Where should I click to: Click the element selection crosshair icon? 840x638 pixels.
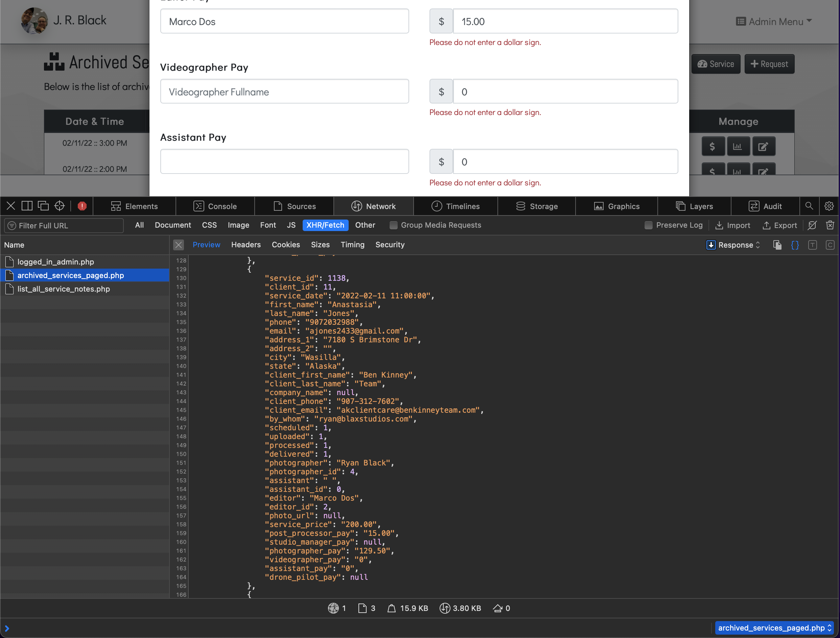(60, 206)
